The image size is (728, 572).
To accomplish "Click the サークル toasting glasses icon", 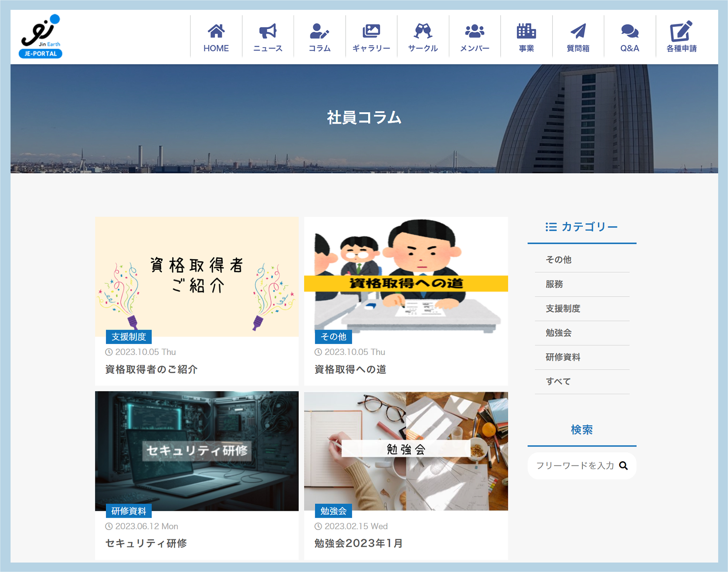I will click(423, 31).
